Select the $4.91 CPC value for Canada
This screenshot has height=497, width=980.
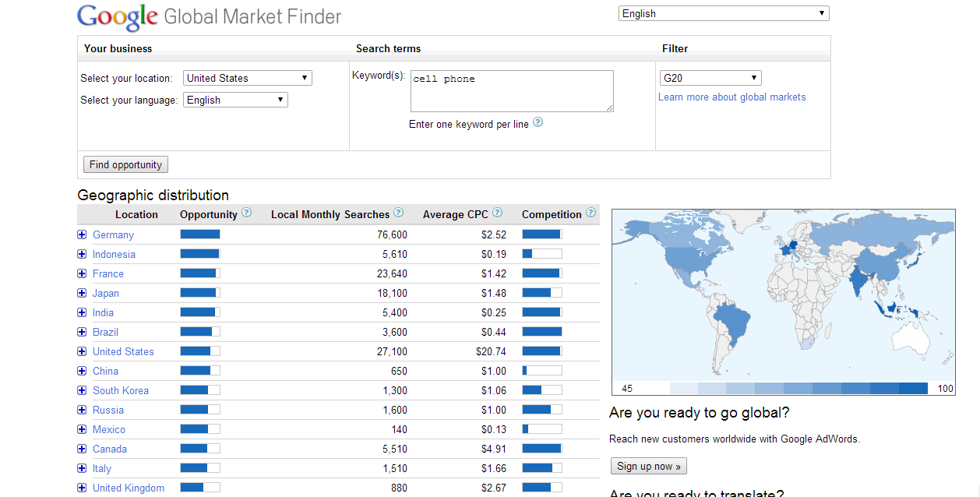(494, 449)
